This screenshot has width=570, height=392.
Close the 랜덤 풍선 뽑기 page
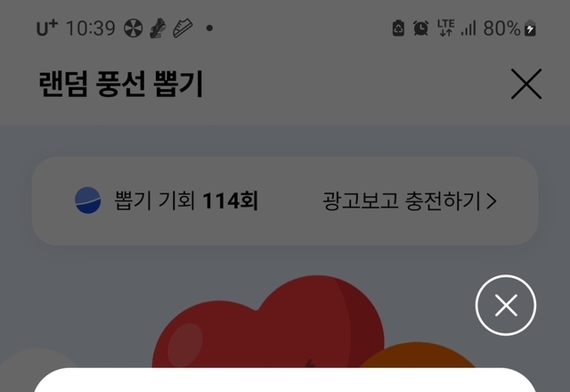point(526,84)
